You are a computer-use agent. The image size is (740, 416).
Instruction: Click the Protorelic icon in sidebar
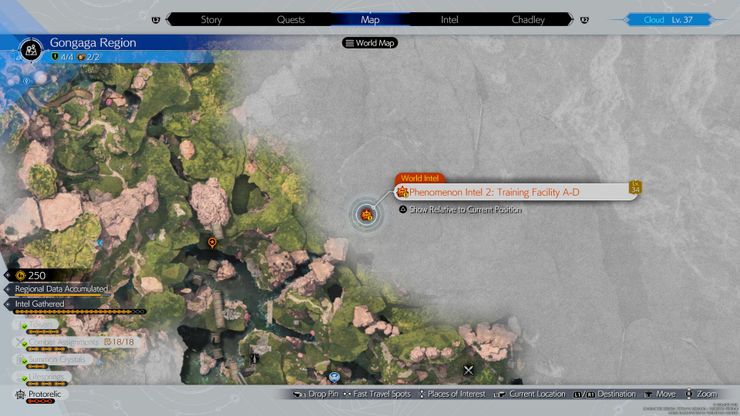click(20, 394)
